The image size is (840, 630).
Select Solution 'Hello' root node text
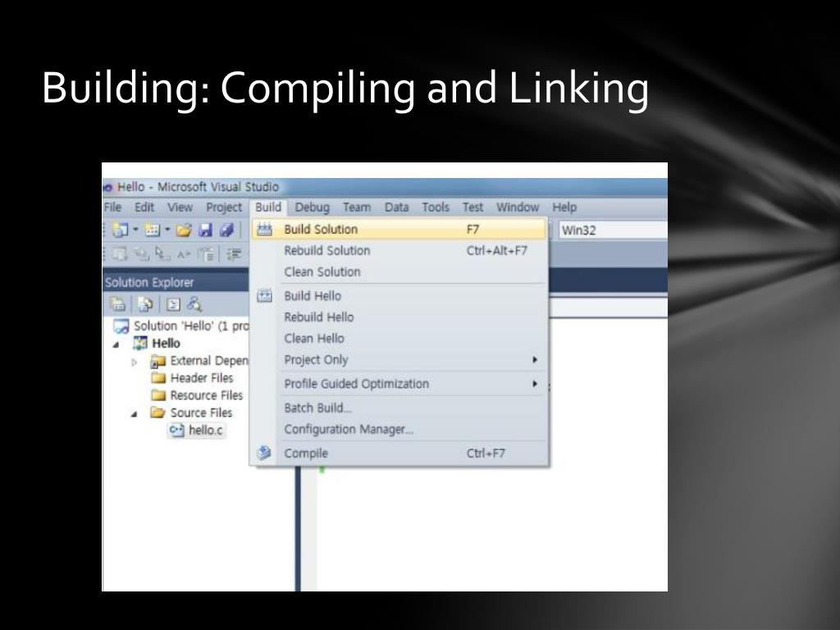191,326
